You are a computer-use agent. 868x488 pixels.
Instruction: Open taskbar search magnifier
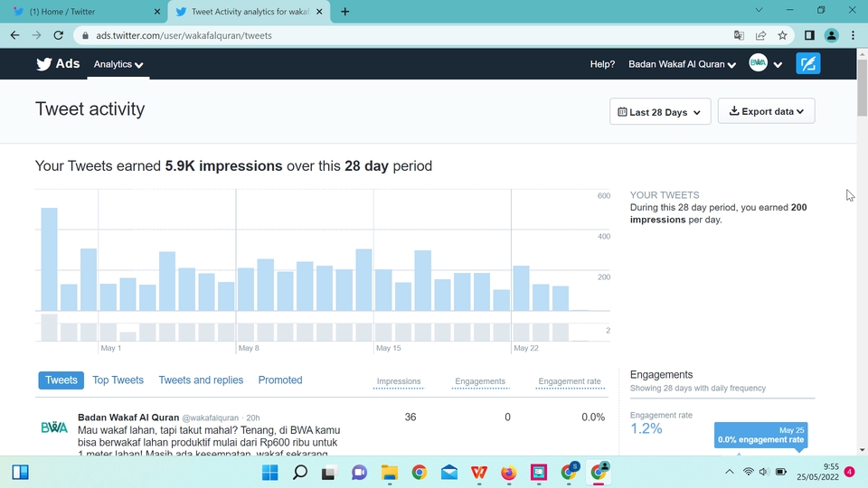click(300, 473)
